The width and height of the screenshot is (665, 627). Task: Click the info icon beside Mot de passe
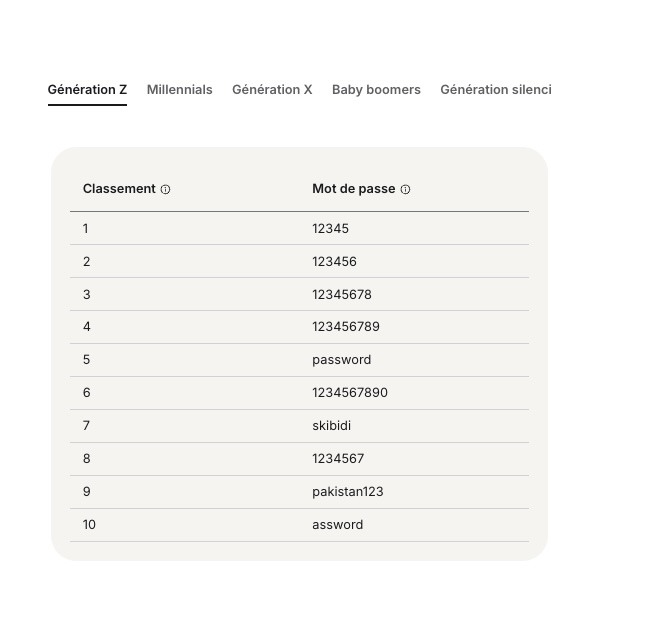click(x=405, y=189)
